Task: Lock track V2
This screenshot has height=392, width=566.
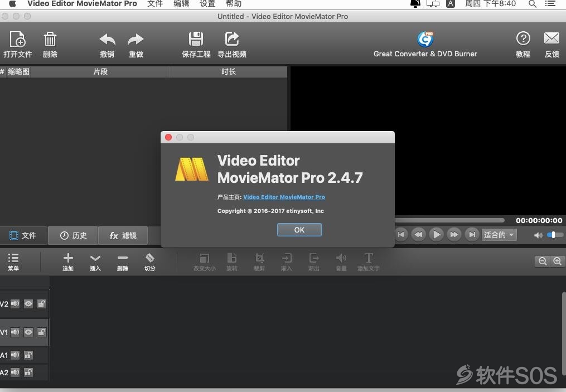Action: (41, 303)
